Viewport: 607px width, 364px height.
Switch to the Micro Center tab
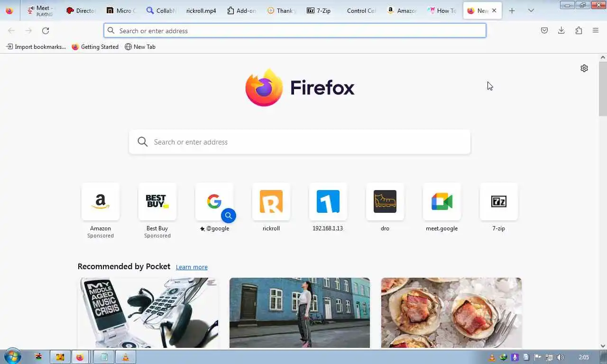(120, 10)
